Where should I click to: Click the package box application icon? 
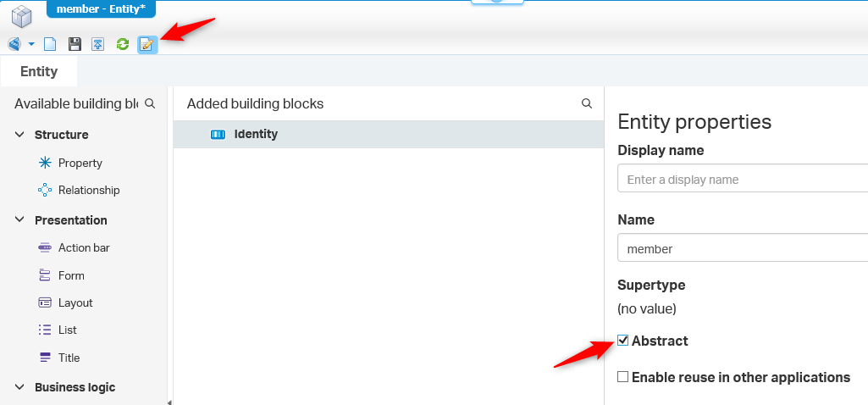(x=21, y=15)
